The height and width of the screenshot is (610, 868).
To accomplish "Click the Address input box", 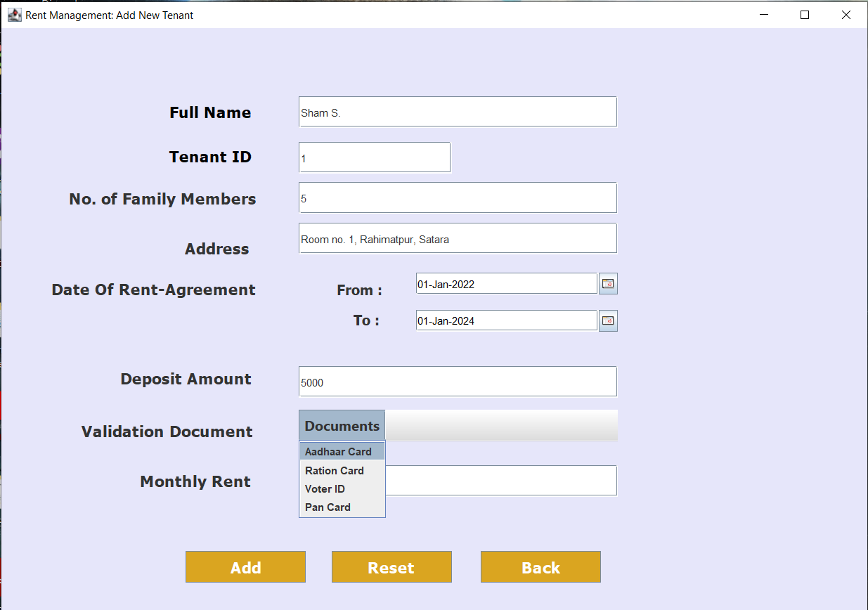I will [458, 238].
